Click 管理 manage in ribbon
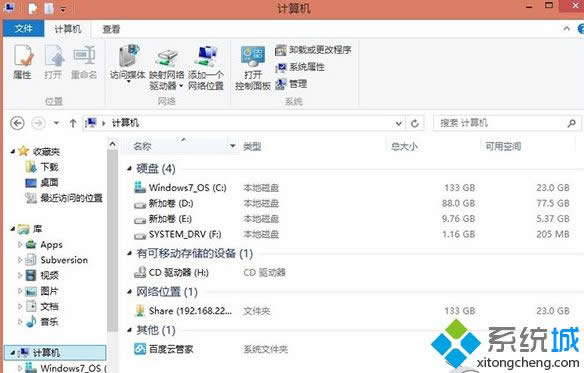Screen dimensions: 584x373 tap(291, 84)
